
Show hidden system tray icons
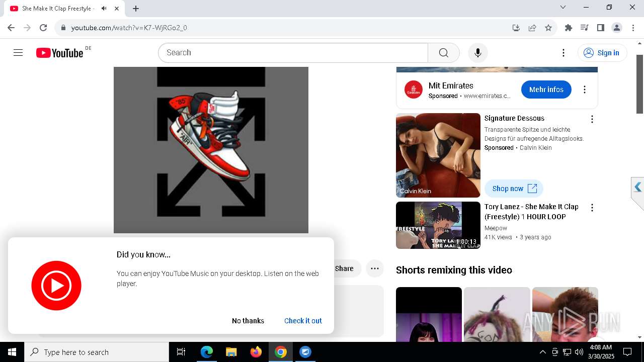[542, 352]
